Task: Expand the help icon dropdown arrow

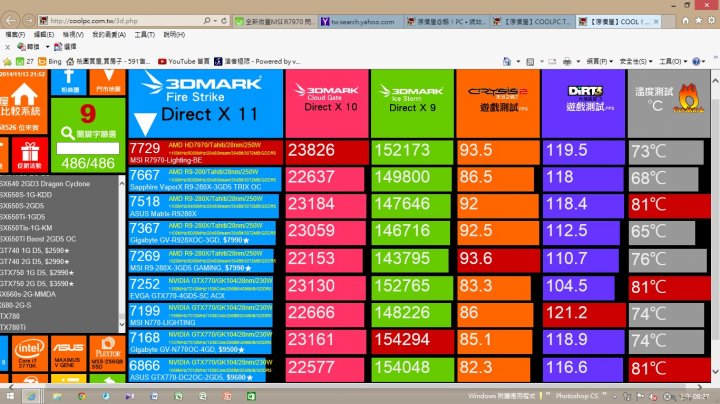Action: tap(704, 61)
